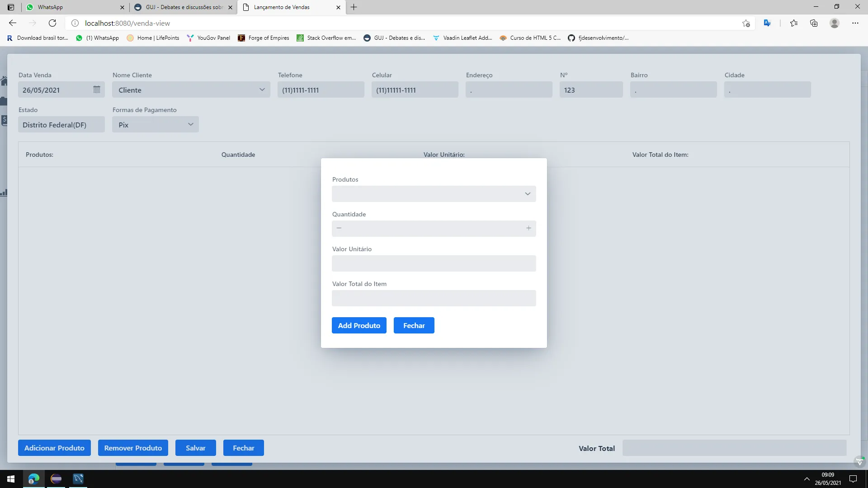Open the Stack Overflow bookmark
This screenshot has height=488, width=868.
tap(326, 38)
